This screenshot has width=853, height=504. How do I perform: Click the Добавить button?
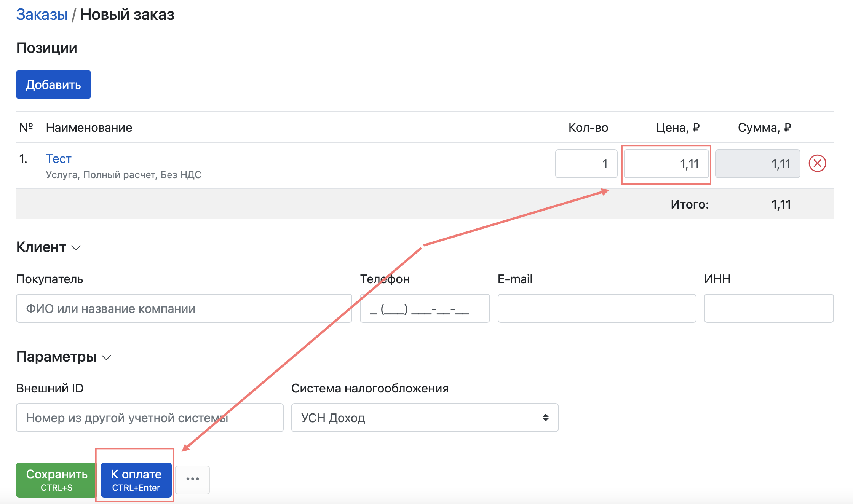coord(53,85)
